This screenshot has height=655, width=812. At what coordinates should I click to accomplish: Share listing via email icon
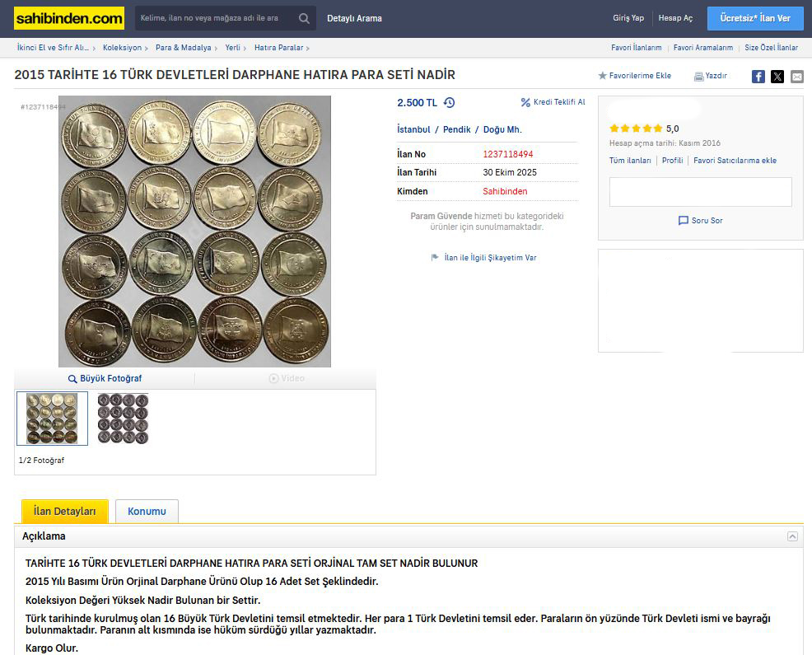797,77
